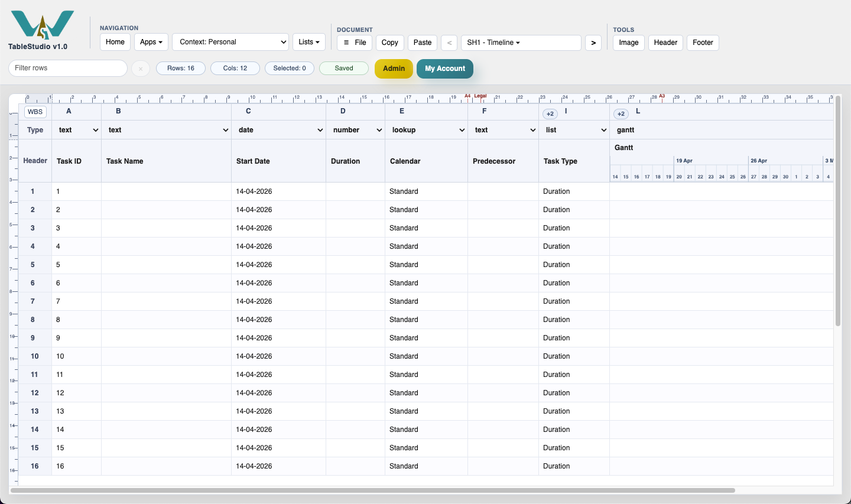Change column D number type dropdown
This screenshot has width=851, height=504.
pyautogui.click(x=355, y=130)
